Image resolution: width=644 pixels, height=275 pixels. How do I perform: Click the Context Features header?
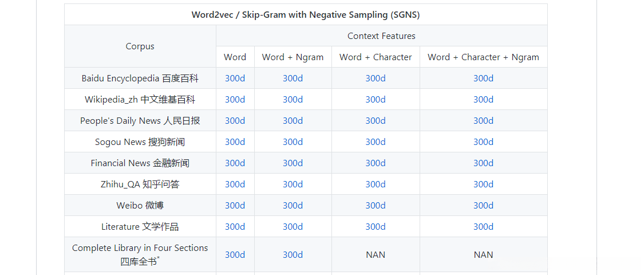pyautogui.click(x=382, y=36)
